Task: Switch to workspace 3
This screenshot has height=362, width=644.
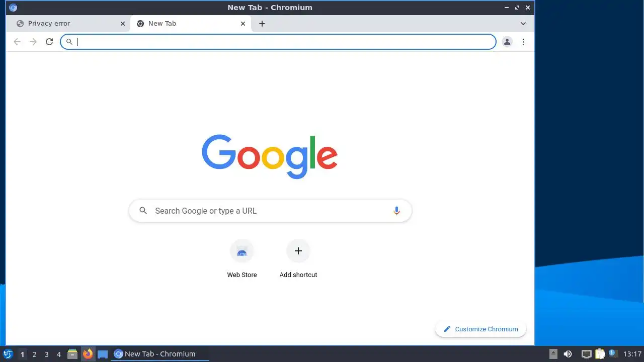Action: point(46,354)
